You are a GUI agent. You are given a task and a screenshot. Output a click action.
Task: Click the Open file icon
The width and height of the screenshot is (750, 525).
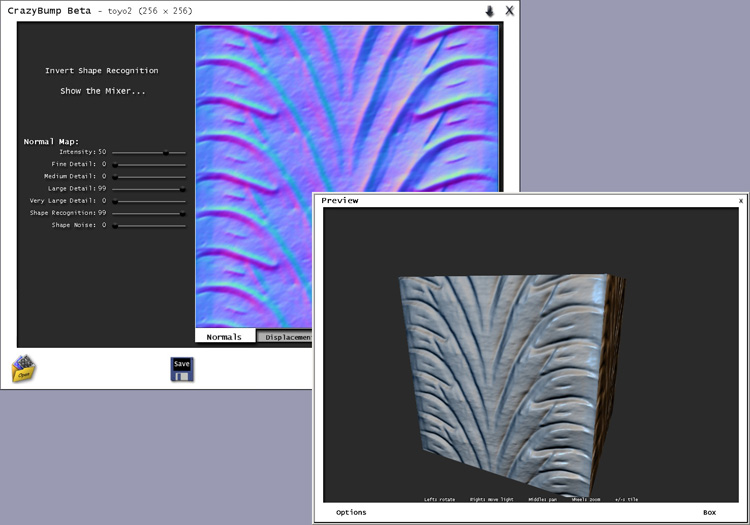coord(24,369)
